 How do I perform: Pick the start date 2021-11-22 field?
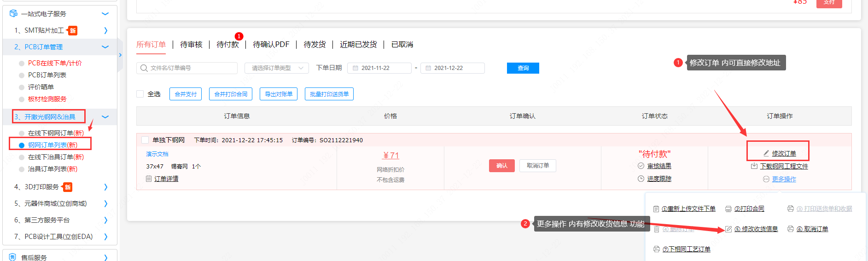(379, 68)
